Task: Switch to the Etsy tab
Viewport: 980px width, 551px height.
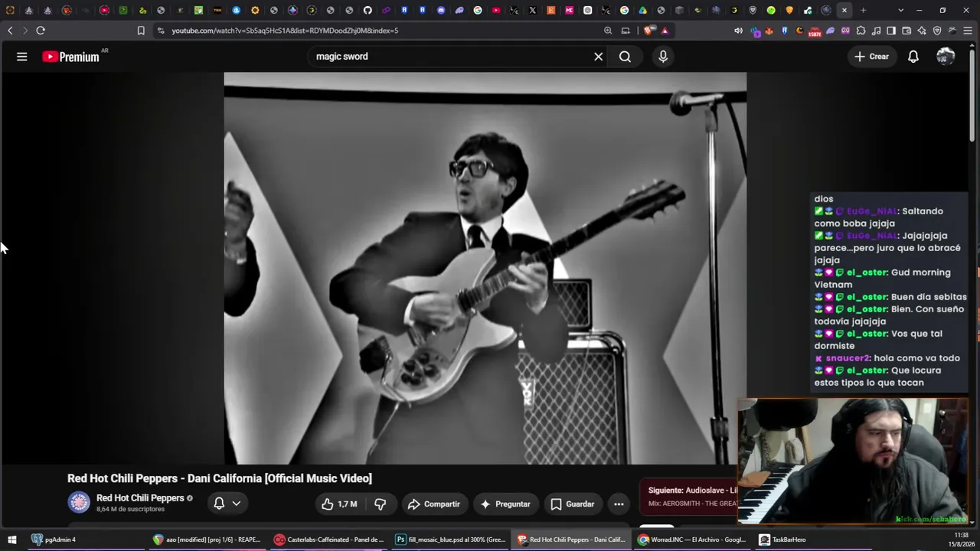Action: point(551,10)
